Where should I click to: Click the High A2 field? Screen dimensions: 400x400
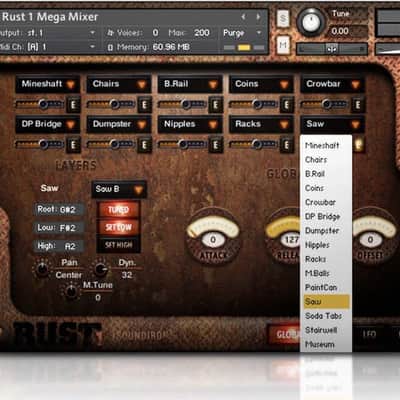[x=58, y=246]
